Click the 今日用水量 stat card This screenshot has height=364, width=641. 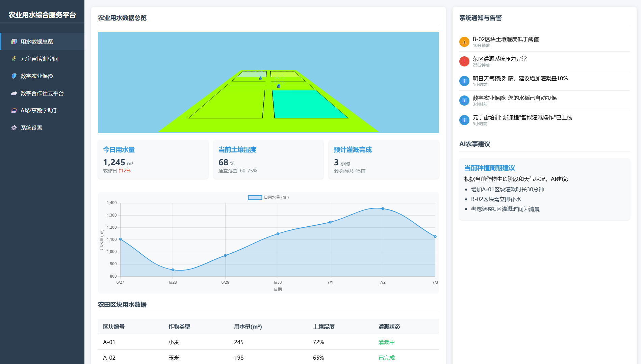pos(153,160)
